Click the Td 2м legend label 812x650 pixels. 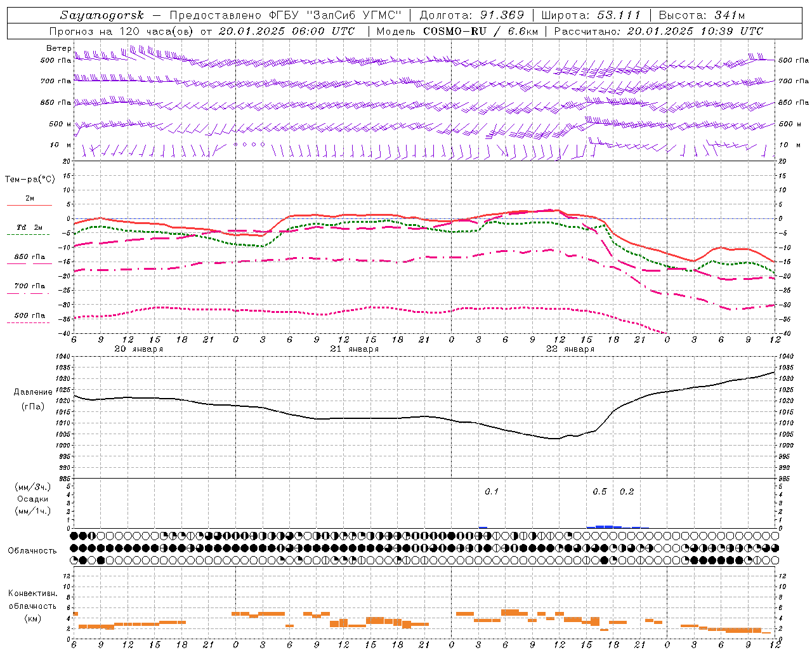29,227
